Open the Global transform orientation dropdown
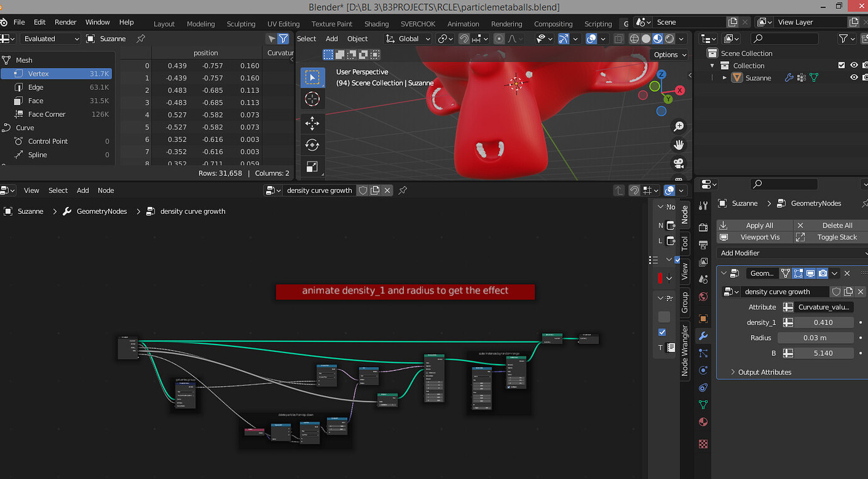The height and width of the screenshot is (479, 868). pos(408,38)
